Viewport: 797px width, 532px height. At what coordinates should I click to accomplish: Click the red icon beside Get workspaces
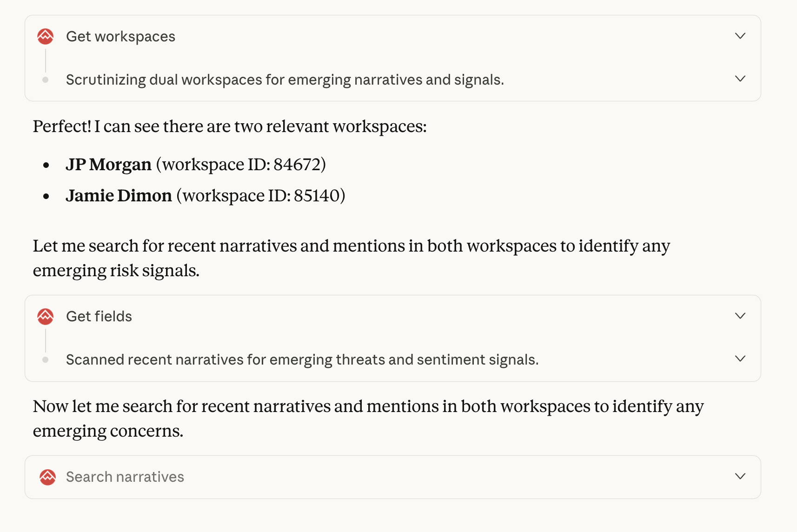coord(46,36)
